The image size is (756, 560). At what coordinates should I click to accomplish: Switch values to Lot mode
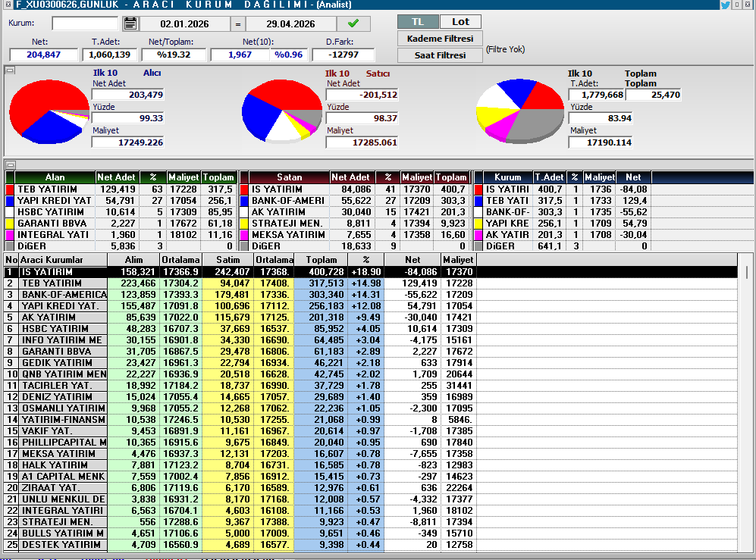tap(460, 22)
